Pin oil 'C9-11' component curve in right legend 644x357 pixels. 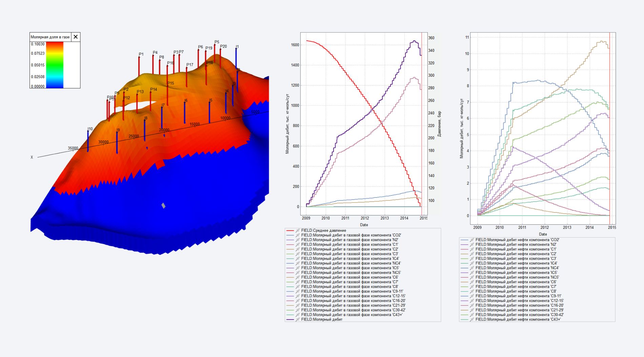[471, 296]
